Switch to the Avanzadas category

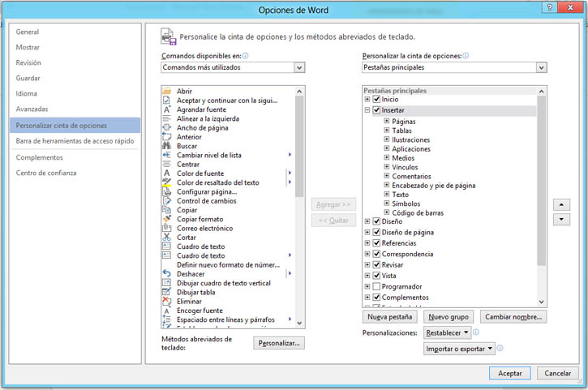32,109
